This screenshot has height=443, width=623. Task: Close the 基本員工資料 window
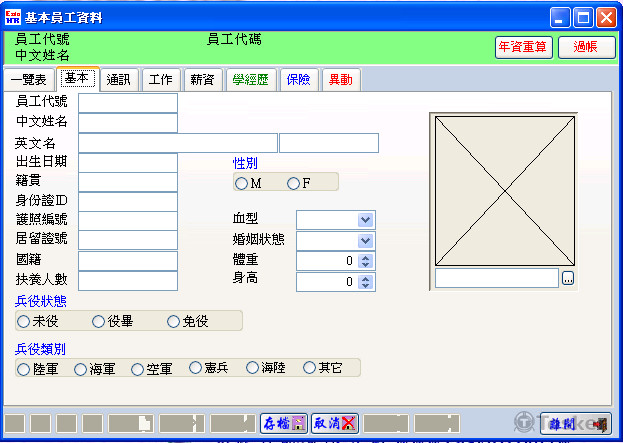[607, 17]
